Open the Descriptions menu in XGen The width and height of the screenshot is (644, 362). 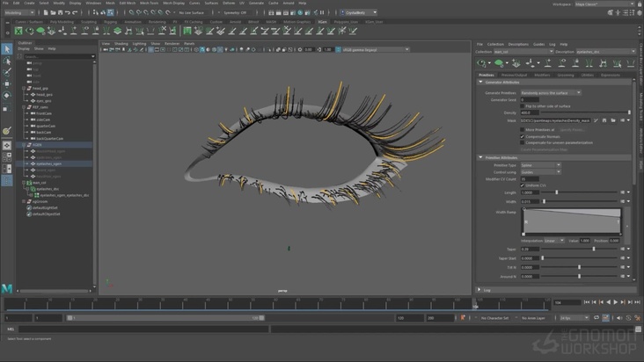coord(518,44)
